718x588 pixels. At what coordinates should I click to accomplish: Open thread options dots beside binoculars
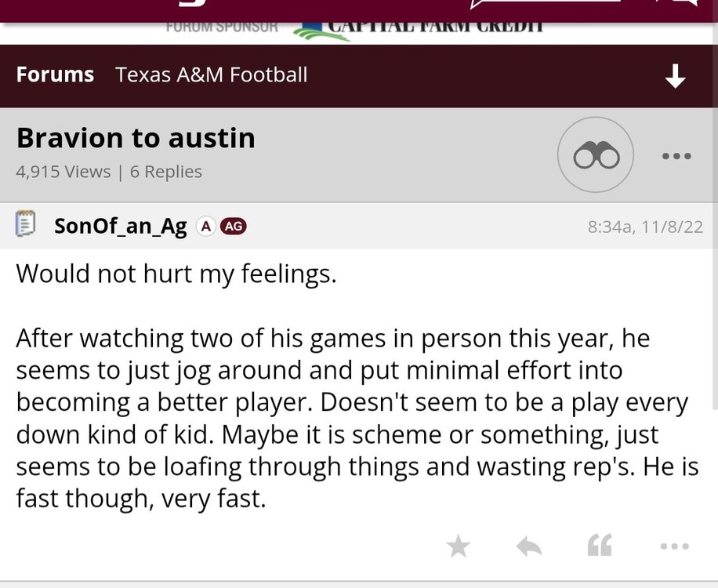pos(676,156)
